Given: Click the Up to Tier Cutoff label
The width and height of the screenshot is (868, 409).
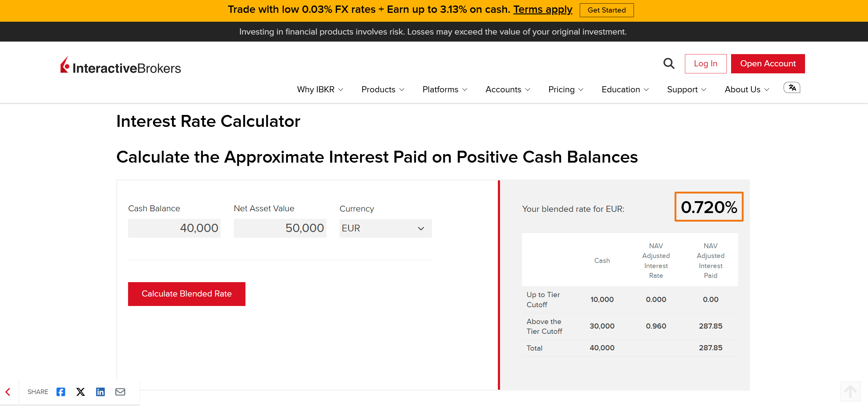Looking at the screenshot, I should tap(543, 300).
